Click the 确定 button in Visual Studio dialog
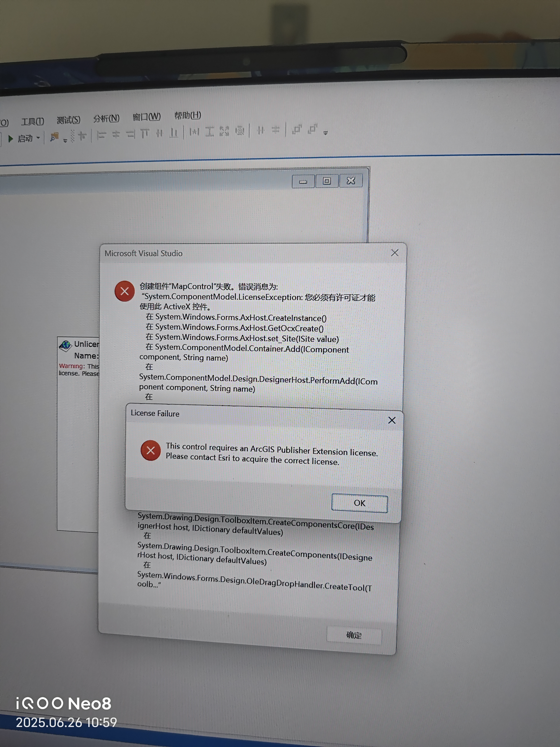 coord(354,635)
